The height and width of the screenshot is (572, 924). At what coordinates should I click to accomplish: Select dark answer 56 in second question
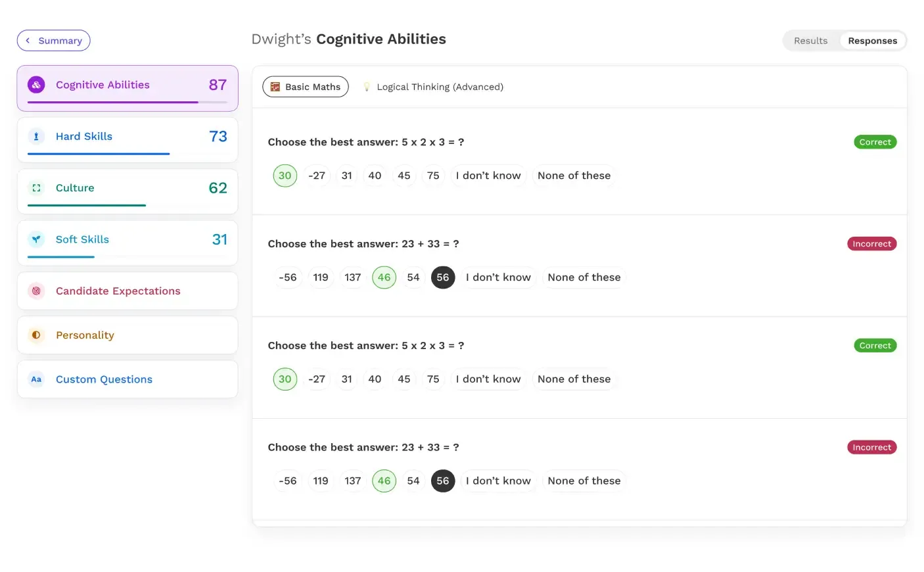pyautogui.click(x=443, y=277)
